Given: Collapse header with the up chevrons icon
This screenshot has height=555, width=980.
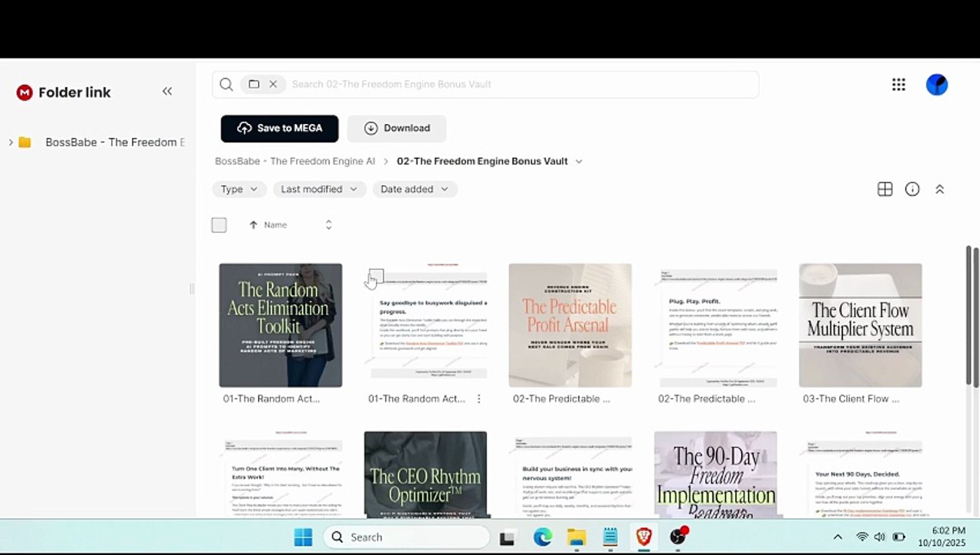Looking at the screenshot, I should [x=939, y=190].
